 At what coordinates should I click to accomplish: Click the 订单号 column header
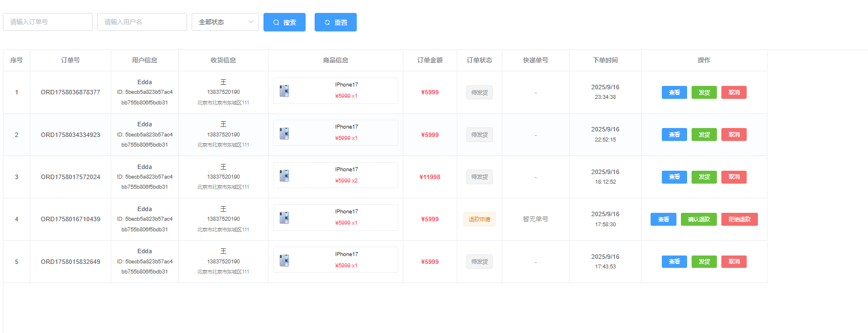point(70,60)
